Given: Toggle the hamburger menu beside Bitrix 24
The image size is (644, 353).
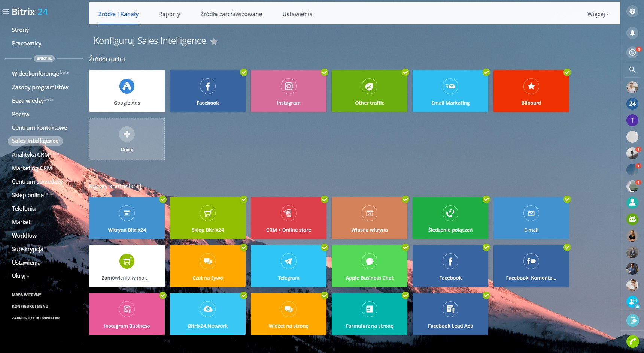Looking at the screenshot, I should 6,12.
